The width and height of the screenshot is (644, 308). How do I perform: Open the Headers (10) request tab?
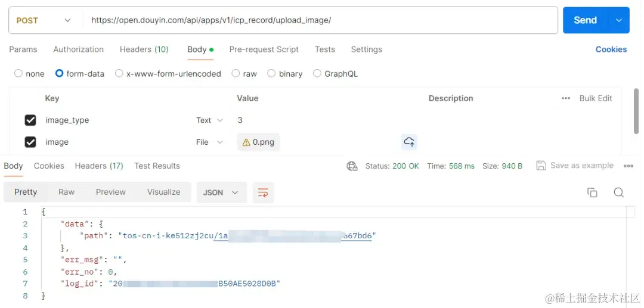pos(144,49)
